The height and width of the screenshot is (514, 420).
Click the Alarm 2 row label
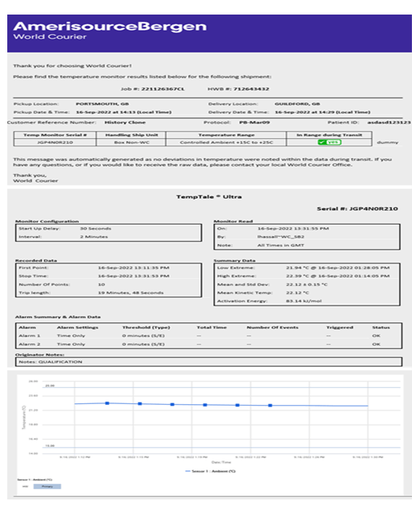click(30, 344)
